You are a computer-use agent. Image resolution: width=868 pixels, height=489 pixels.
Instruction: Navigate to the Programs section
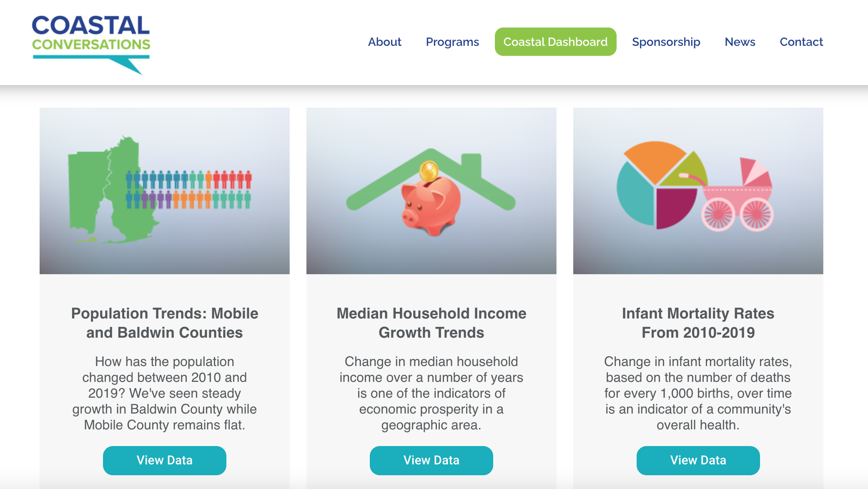pyautogui.click(x=452, y=42)
